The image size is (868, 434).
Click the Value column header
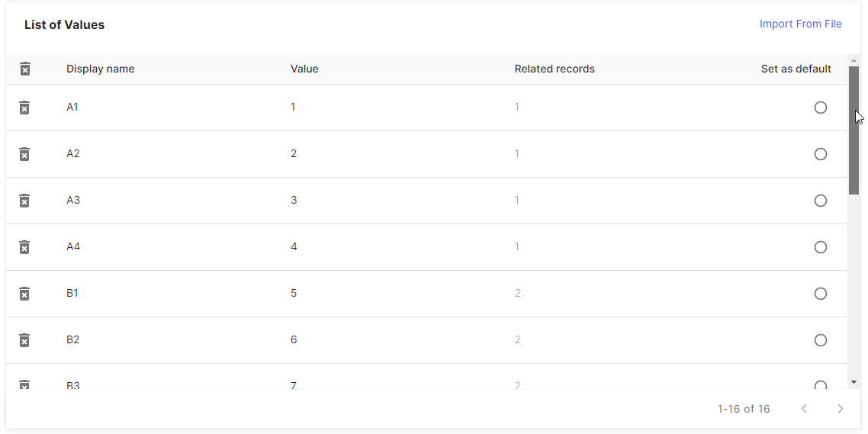click(304, 69)
